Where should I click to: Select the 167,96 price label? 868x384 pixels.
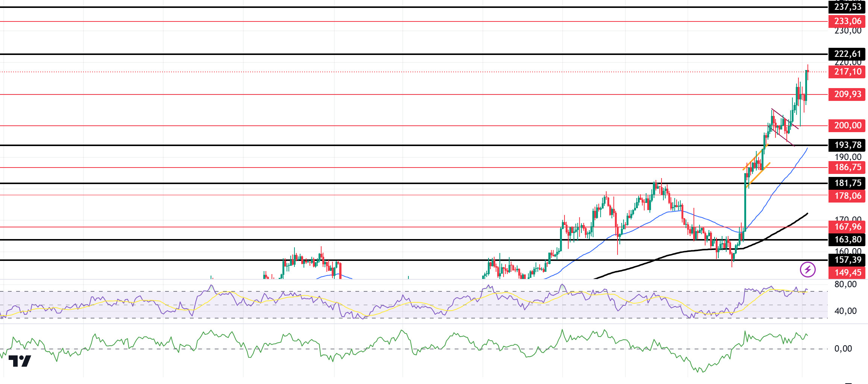[847, 227]
